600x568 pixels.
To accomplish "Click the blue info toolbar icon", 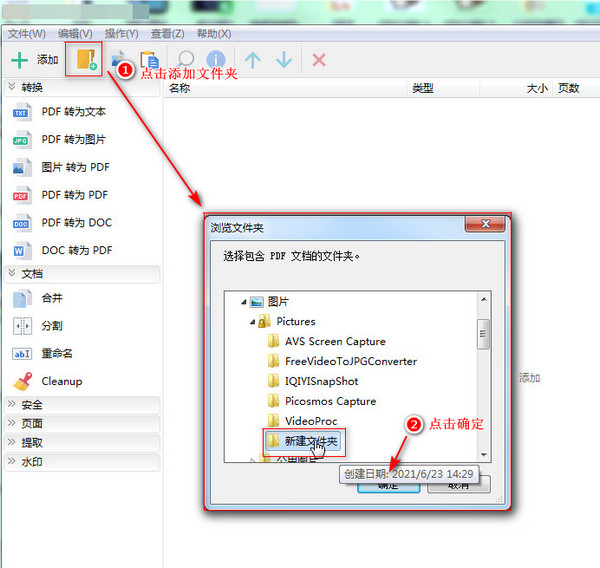I will tap(215, 60).
